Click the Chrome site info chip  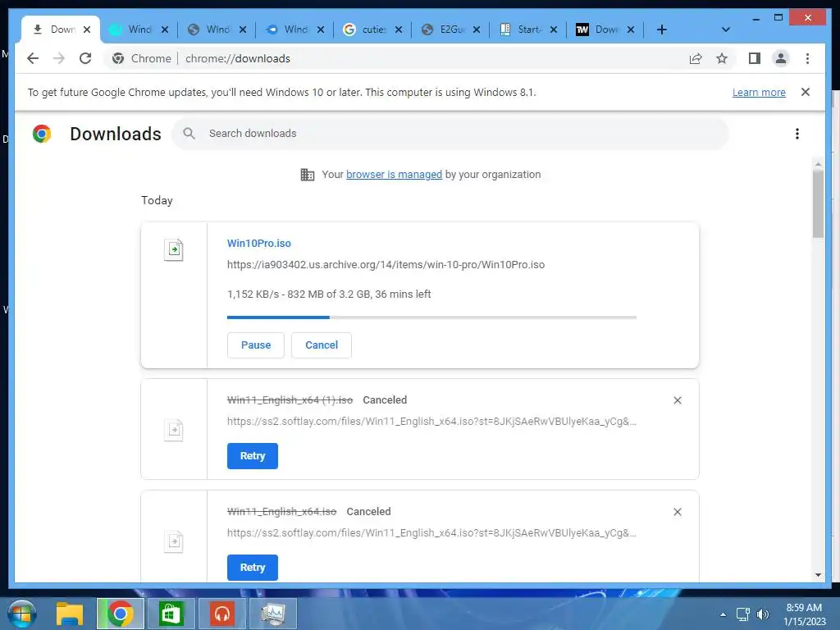[141, 58]
